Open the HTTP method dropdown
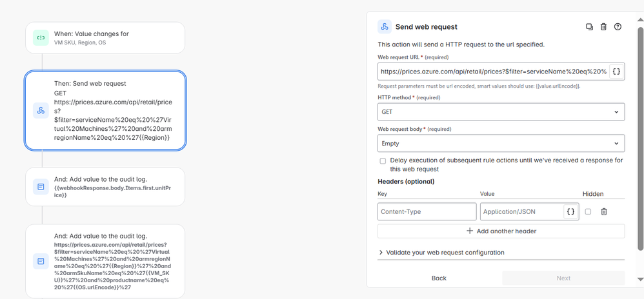 [x=501, y=111]
